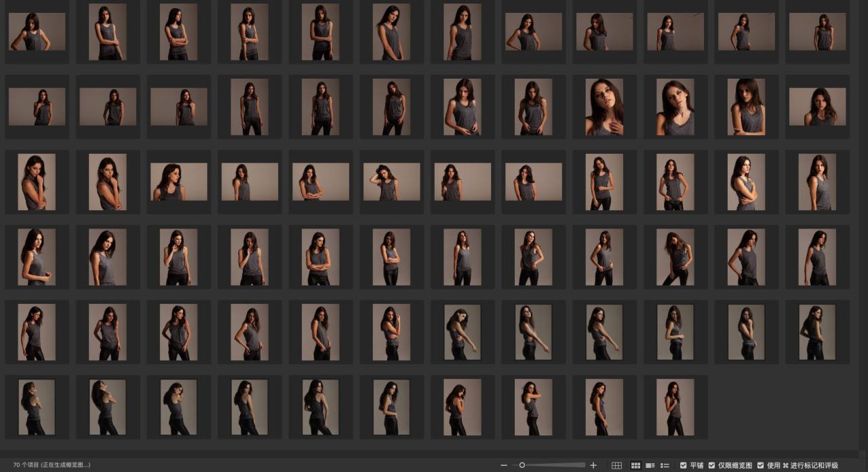The image size is (868, 472).
Task: Click the thumbnail size slider track
Action: tap(556, 465)
